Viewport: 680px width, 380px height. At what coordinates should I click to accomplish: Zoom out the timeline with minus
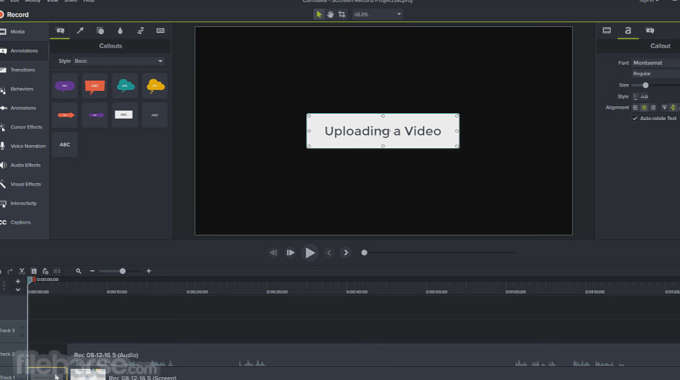(x=92, y=271)
